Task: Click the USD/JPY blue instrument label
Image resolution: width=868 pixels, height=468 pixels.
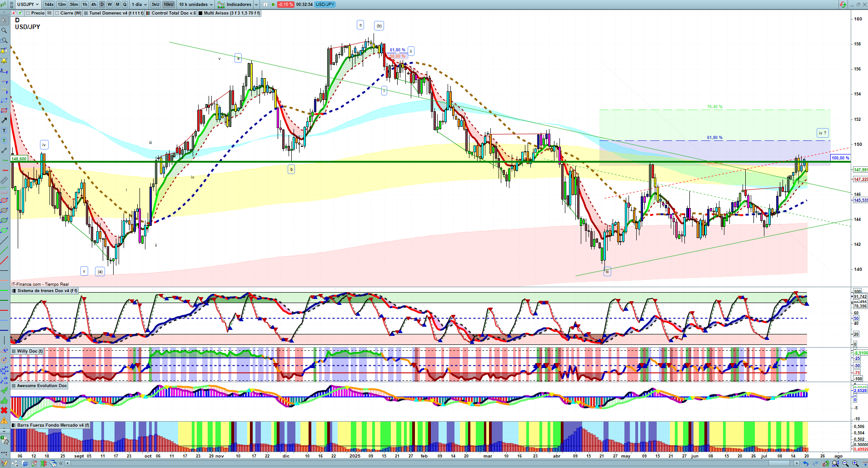Action: pos(325,5)
